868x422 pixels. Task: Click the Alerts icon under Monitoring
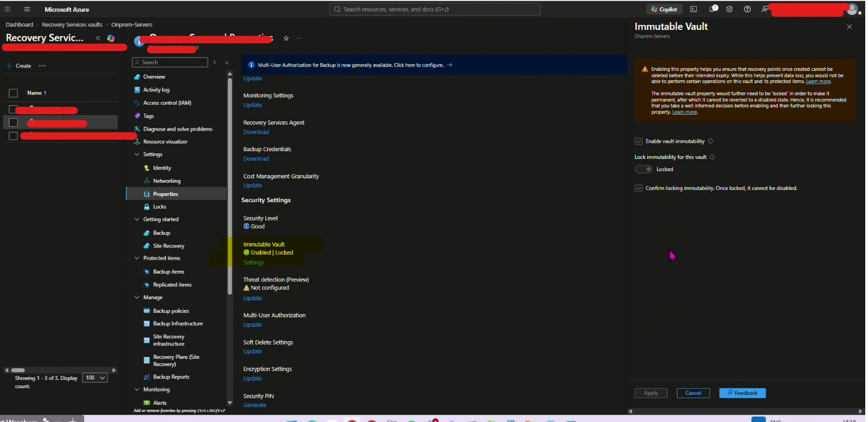click(147, 403)
